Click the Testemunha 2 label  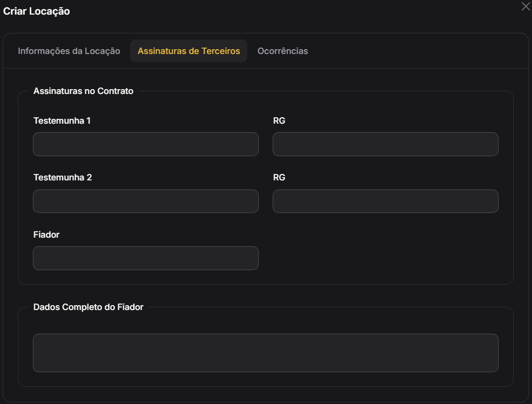pos(63,177)
